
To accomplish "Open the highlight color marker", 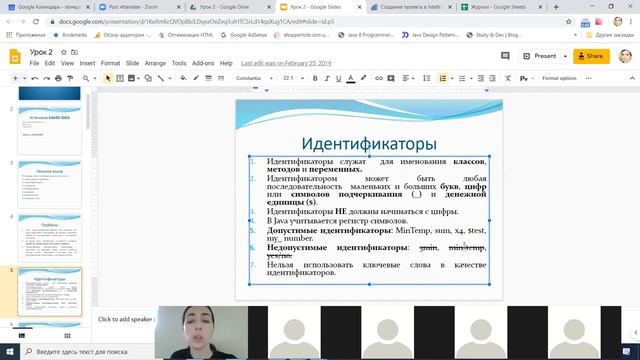I will [363, 78].
